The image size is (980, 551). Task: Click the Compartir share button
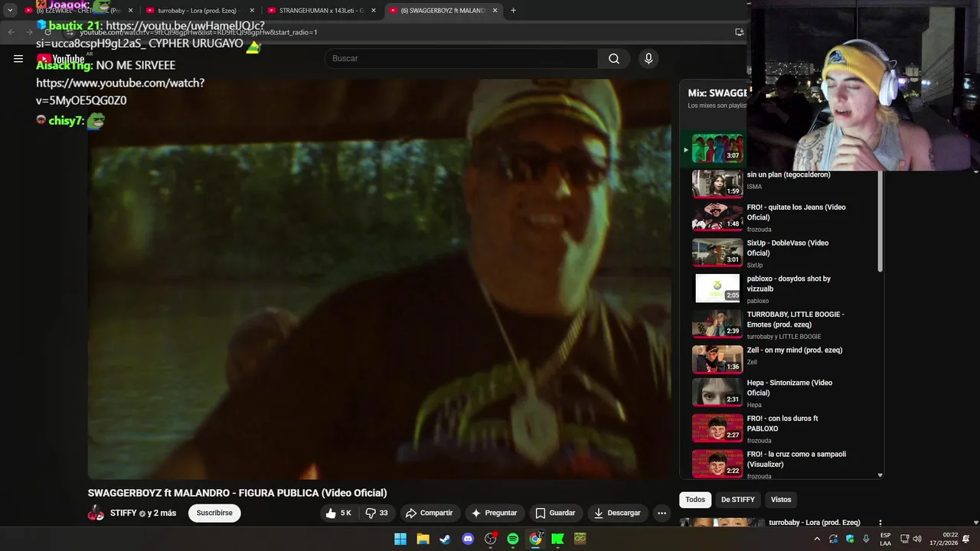(x=429, y=513)
